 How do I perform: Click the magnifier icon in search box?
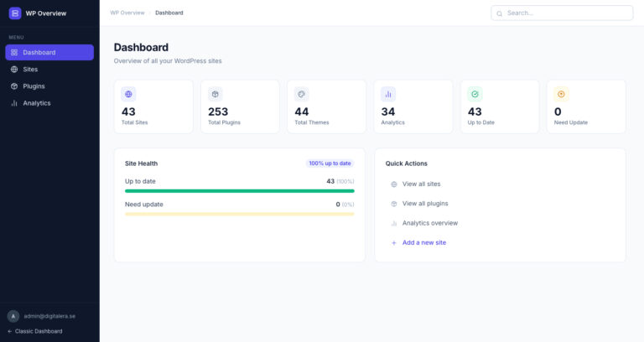click(500, 13)
